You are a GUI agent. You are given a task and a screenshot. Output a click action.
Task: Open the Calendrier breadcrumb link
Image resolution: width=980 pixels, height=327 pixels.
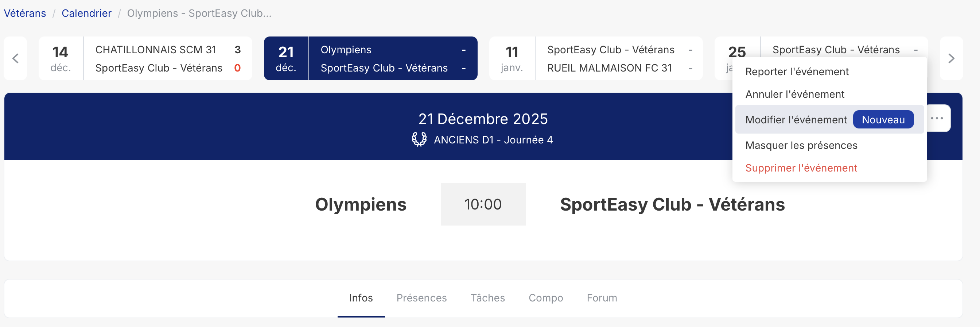point(86,14)
